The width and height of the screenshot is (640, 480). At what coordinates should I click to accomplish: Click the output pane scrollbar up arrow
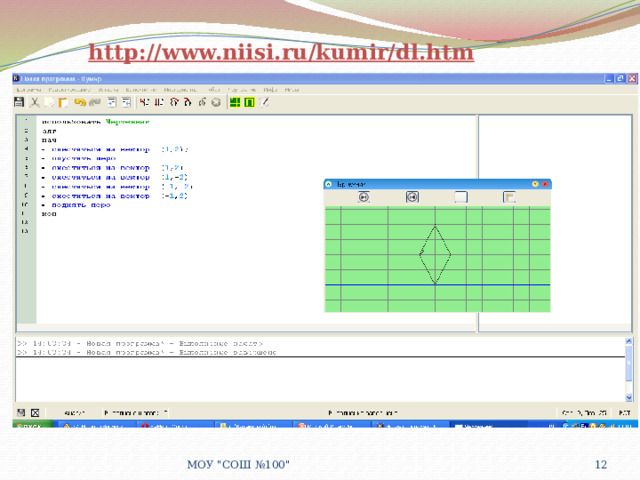629,341
